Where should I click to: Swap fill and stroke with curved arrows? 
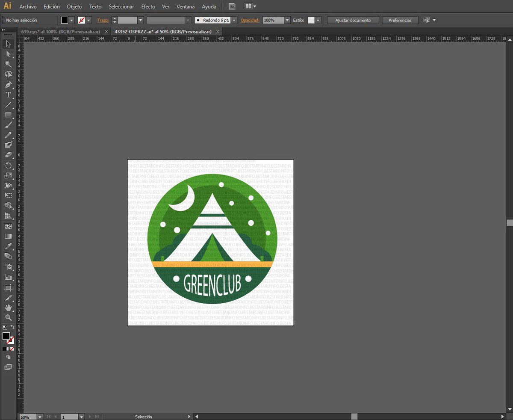coord(12,327)
